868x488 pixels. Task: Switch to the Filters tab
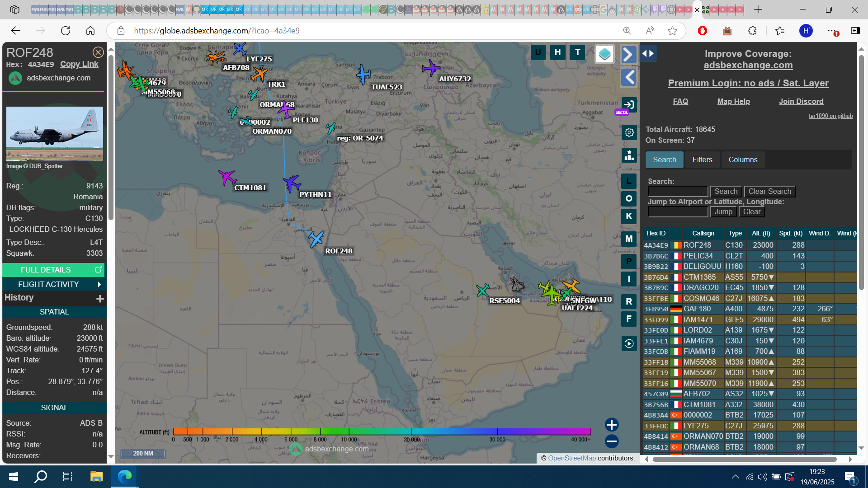click(702, 160)
